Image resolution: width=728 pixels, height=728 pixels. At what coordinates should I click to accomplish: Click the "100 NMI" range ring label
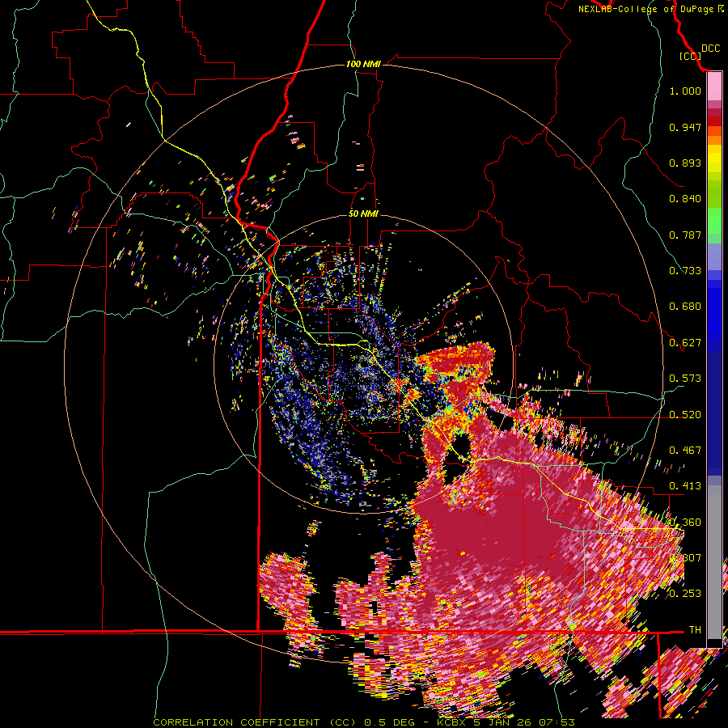click(x=363, y=64)
